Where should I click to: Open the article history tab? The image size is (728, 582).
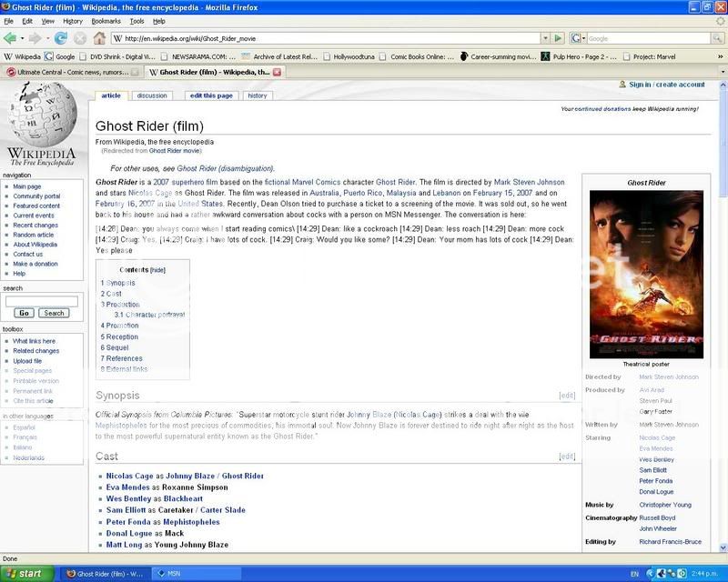258,95
